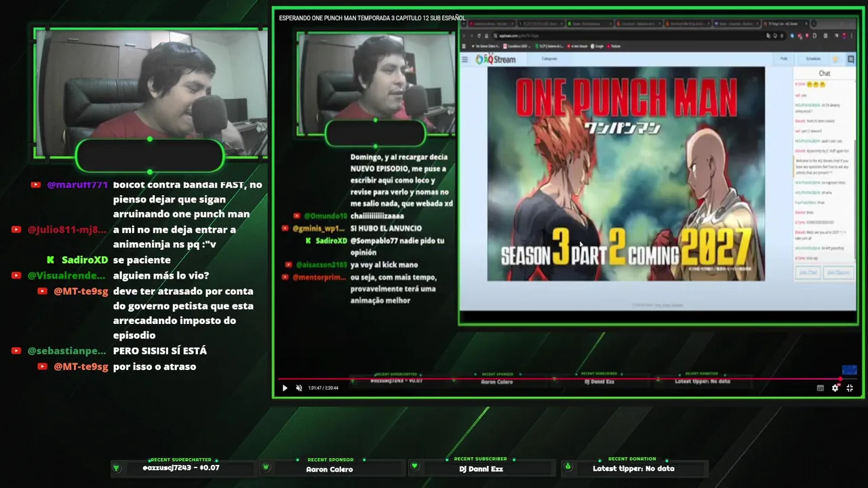
Task: Open Categories on the AQ Stream header
Action: pos(549,59)
